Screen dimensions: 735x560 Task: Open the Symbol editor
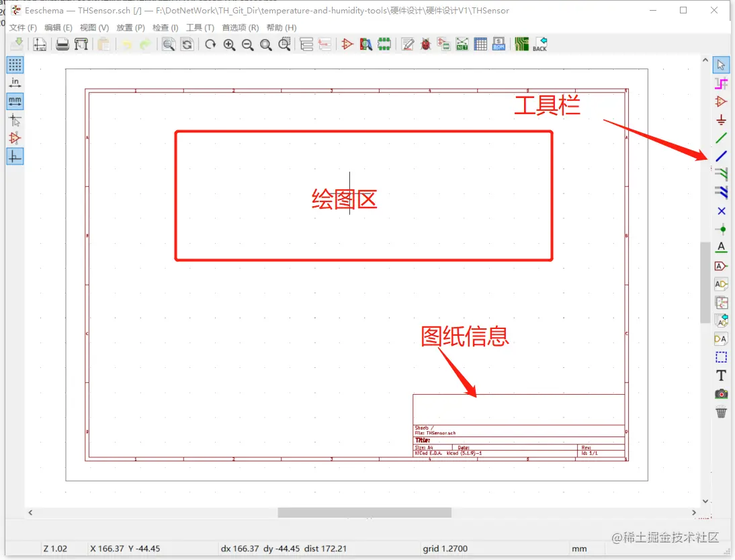pos(347,44)
